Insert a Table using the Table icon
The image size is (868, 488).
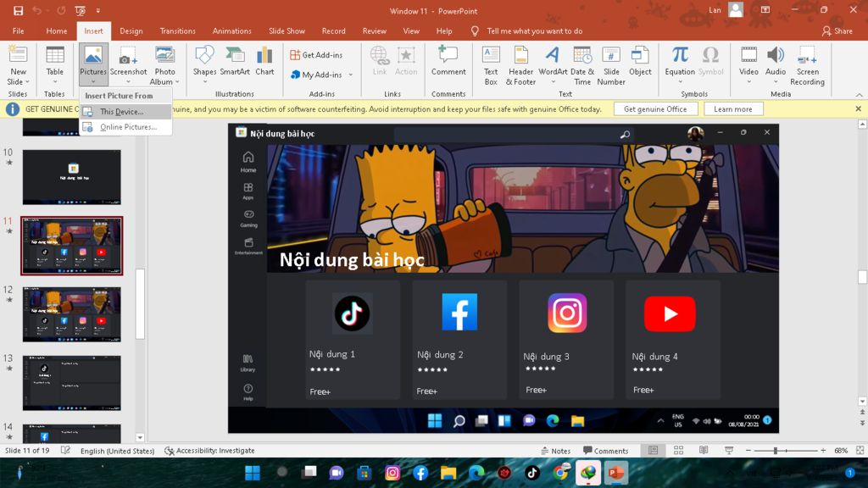(x=55, y=56)
